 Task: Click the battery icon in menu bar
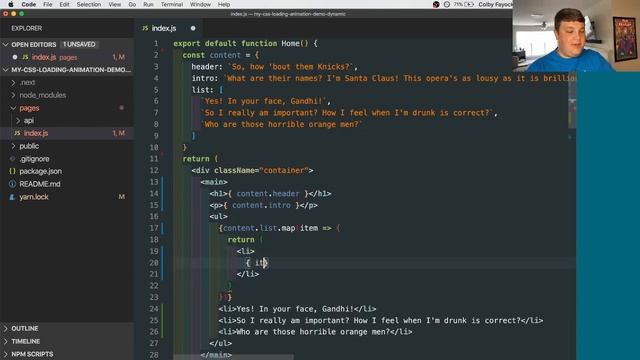pyautogui.click(x=469, y=4)
